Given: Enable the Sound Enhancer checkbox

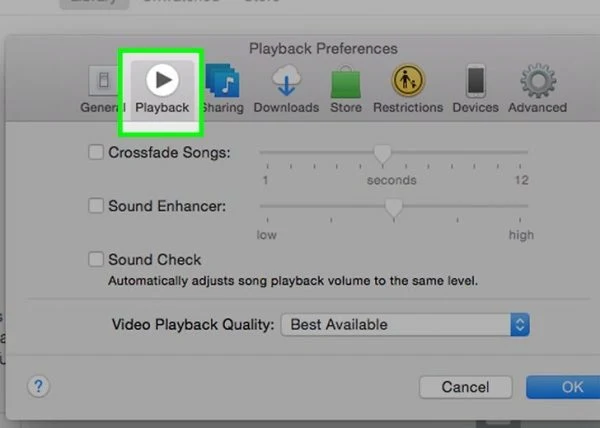Looking at the screenshot, I should [96, 206].
